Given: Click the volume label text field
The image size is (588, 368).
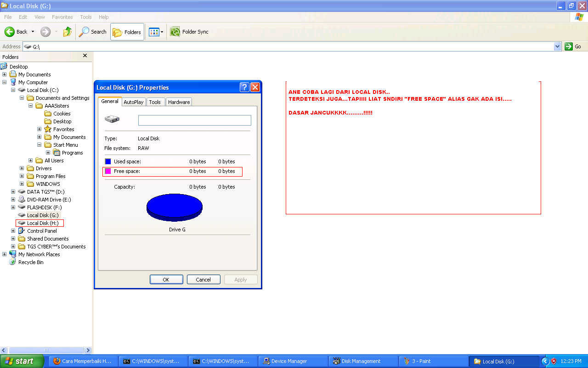Looking at the screenshot, I should point(194,120).
